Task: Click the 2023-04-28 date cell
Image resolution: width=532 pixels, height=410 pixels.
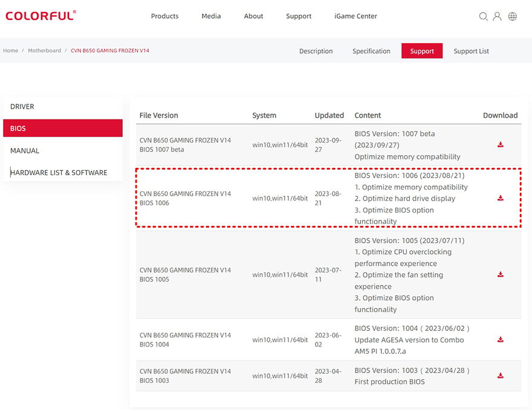Action: point(328,376)
